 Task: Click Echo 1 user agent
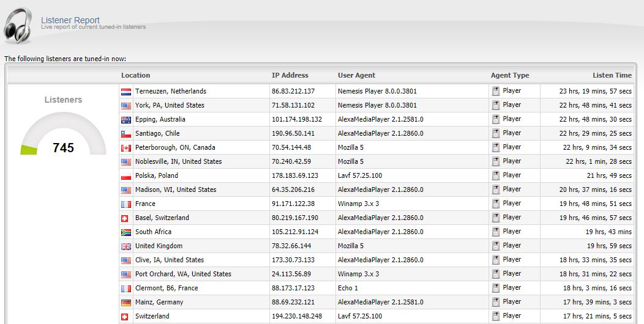348,288
